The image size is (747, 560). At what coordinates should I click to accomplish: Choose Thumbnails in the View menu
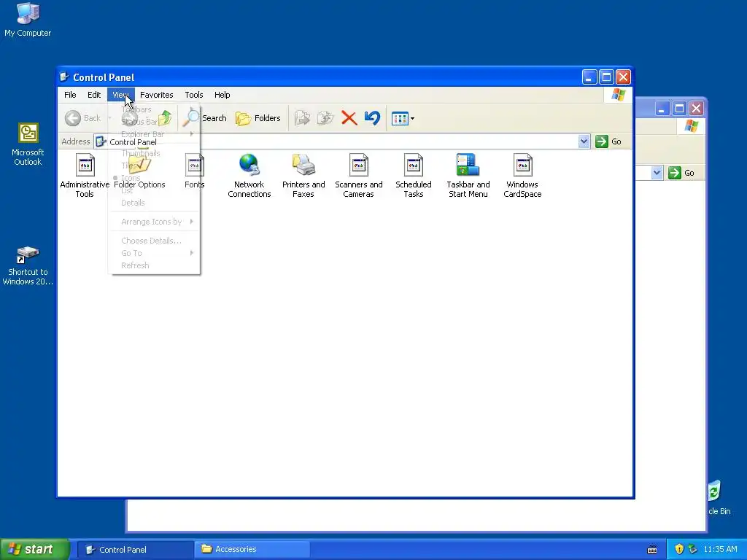pyautogui.click(x=155, y=153)
